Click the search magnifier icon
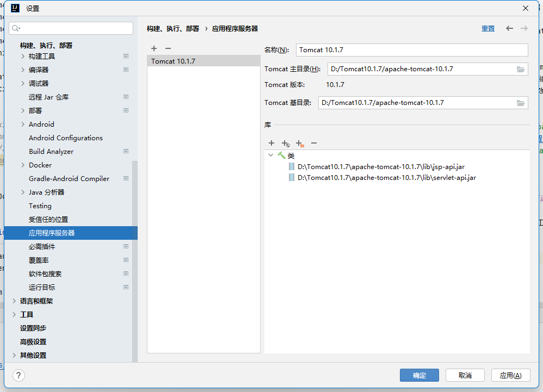Viewport: 543px width, 392px height. pyautogui.click(x=16, y=28)
